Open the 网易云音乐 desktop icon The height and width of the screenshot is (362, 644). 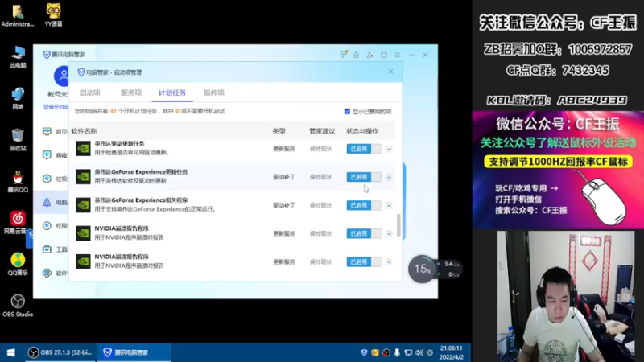(17, 223)
